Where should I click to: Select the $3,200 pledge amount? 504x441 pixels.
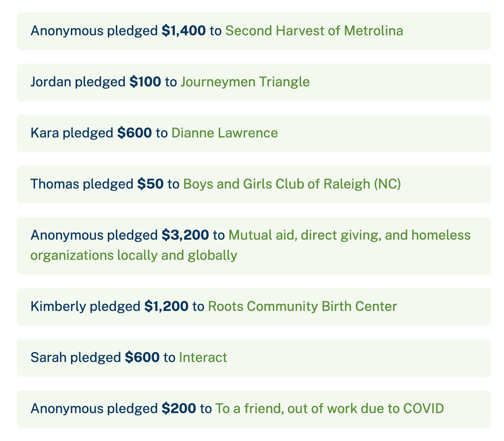[x=185, y=235]
